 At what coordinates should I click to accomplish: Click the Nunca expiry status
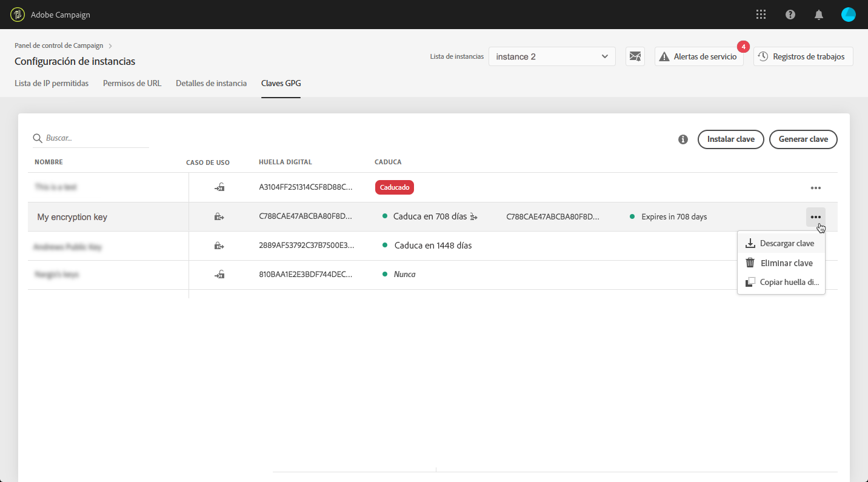click(405, 275)
